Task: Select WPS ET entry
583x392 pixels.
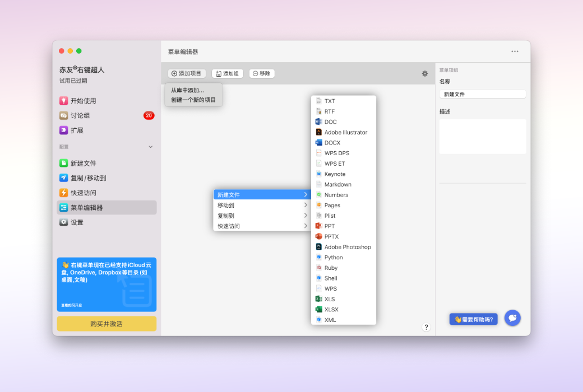Action: 344,164
